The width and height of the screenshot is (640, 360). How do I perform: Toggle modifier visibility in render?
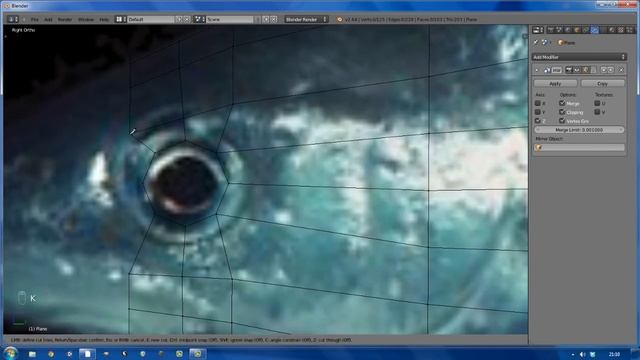[569, 70]
